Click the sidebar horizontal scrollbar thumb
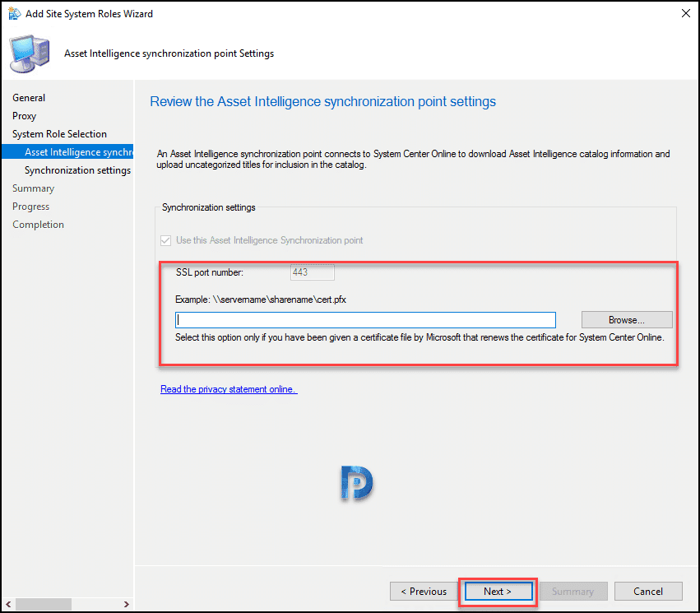Image resolution: width=700 pixels, height=613 pixels. pos(44,604)
